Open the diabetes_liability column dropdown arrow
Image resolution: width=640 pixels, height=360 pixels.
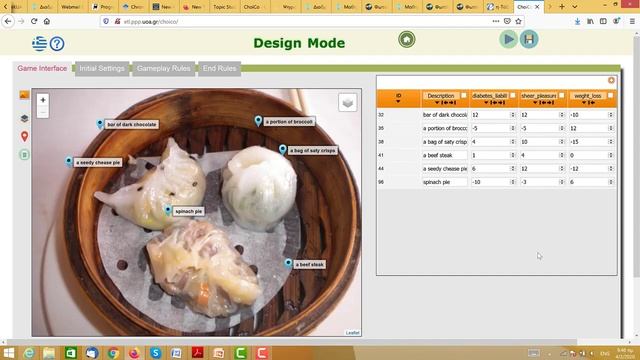point(486,103)
